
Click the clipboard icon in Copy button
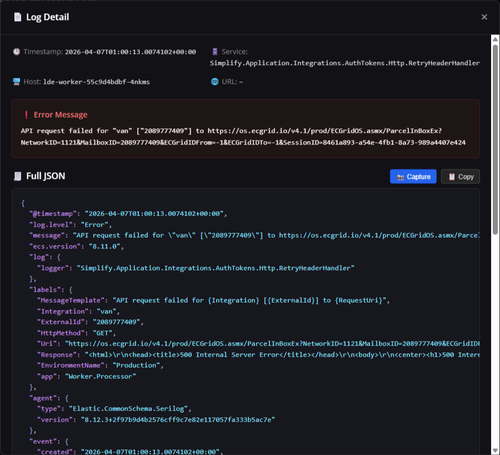[452, 177]
